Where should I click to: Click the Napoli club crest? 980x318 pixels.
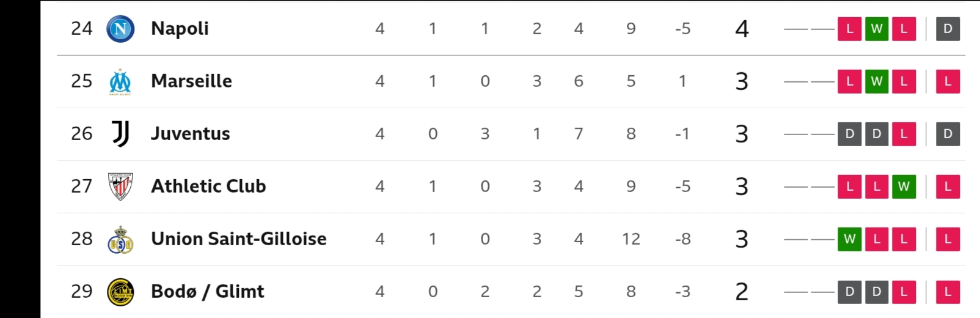click(120, 29)
